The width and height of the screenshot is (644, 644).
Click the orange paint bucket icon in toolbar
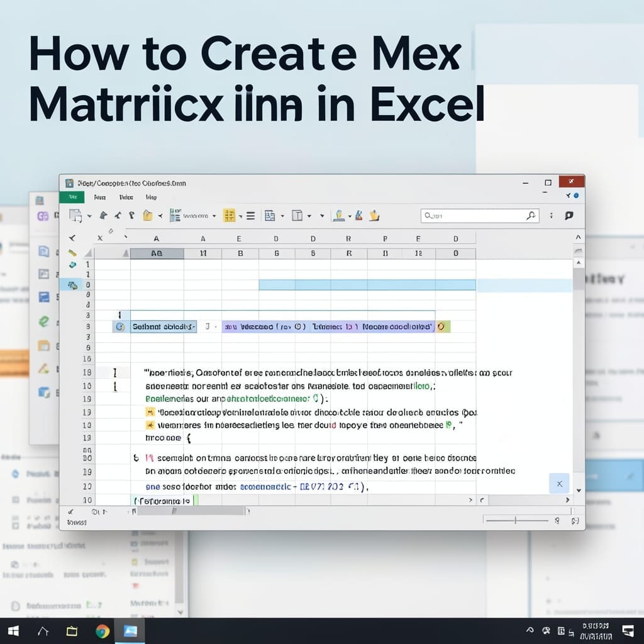[374, 215]
